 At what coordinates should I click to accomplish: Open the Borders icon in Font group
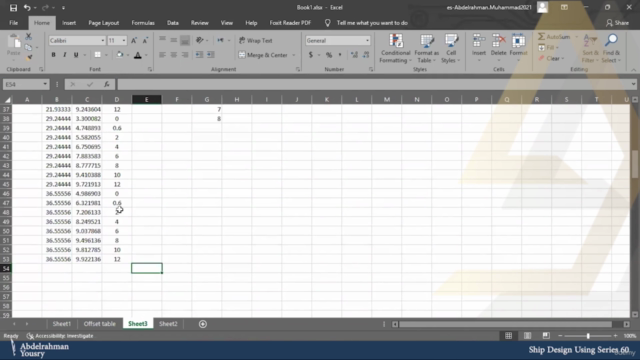[98, 55]
